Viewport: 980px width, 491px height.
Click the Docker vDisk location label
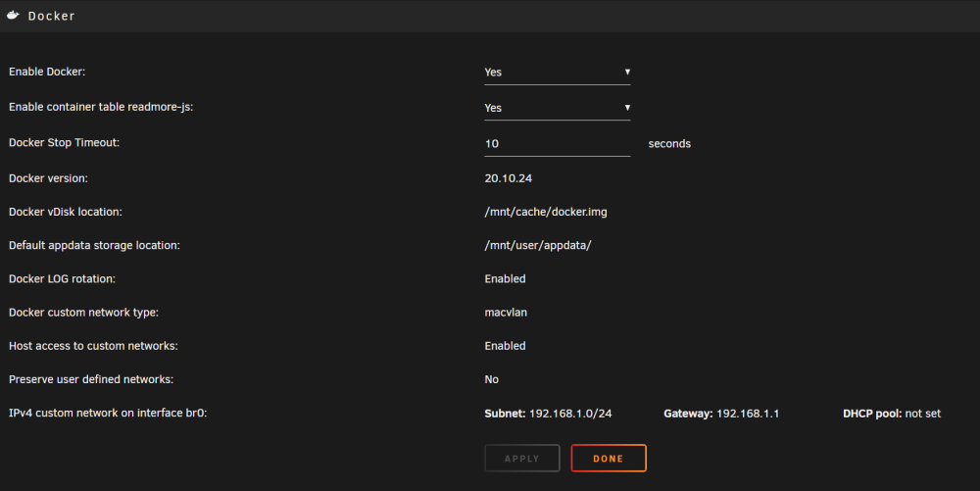click(x=65, y=212)
